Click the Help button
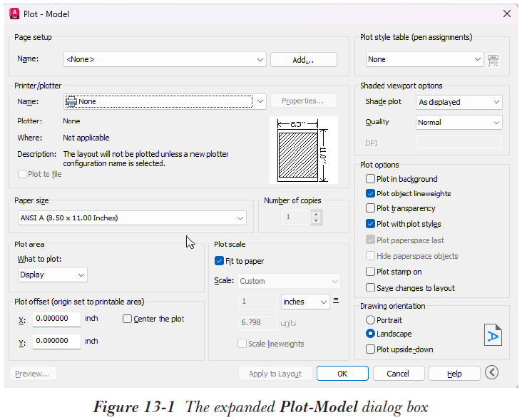 pyautogui.click(x=454, y=374)
